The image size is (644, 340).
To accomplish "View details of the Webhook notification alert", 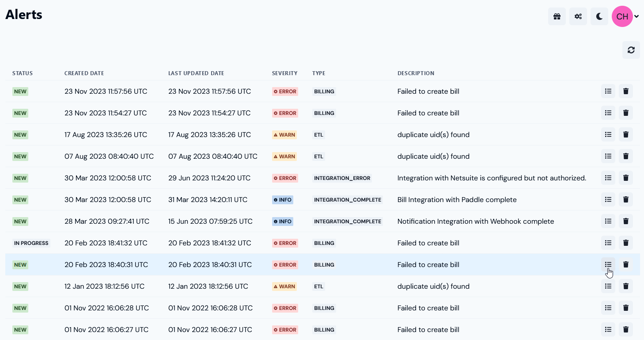I will 608,221.
